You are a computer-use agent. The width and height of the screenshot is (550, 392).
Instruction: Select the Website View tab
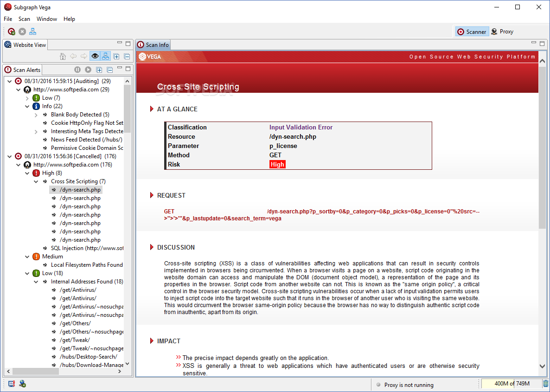pos(25,45)
